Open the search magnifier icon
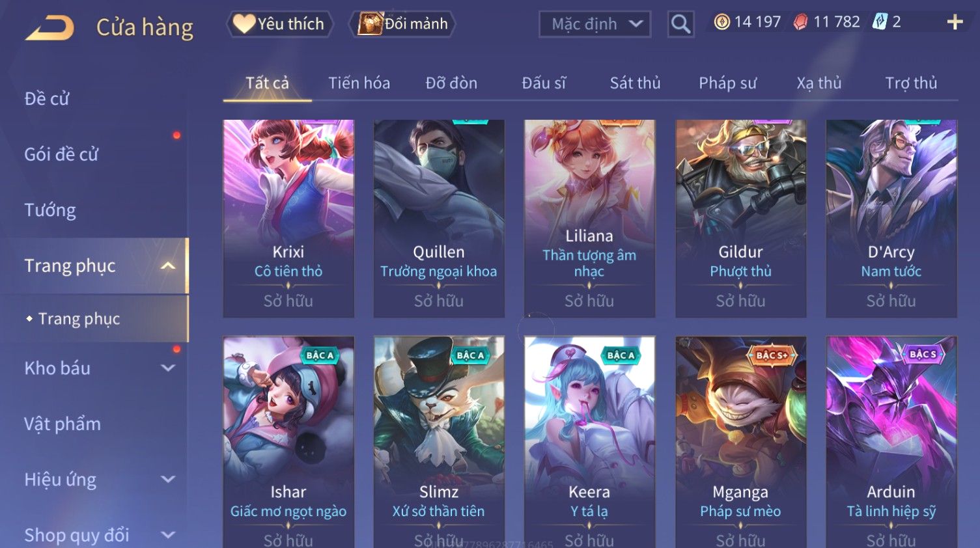 tap(680, 24)
